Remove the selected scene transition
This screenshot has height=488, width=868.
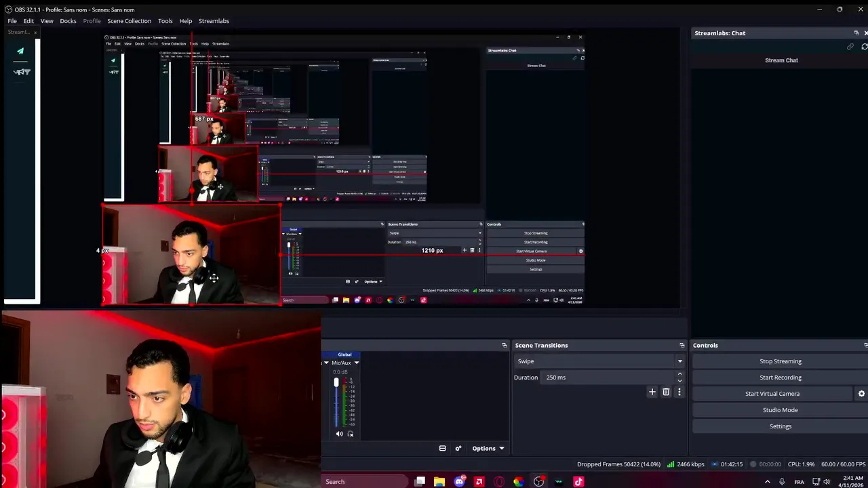[x=666, y=392]
